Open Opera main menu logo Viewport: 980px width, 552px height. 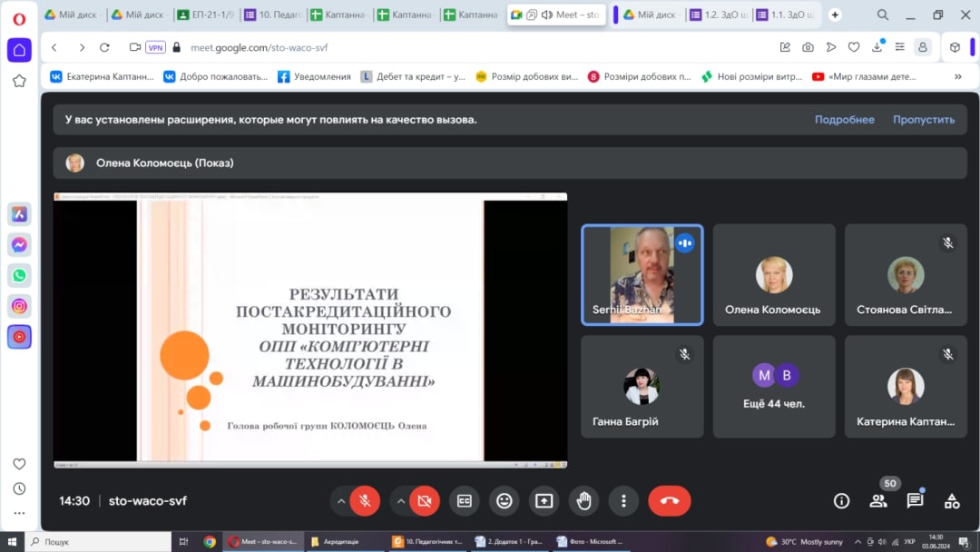19,19
